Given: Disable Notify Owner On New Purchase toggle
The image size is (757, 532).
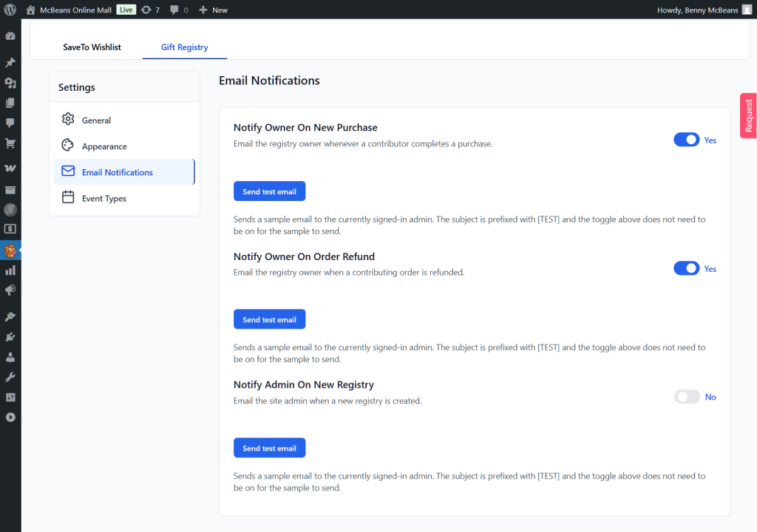Looking at the screenshot, I should pyautogui.click(x=686, y=140).
